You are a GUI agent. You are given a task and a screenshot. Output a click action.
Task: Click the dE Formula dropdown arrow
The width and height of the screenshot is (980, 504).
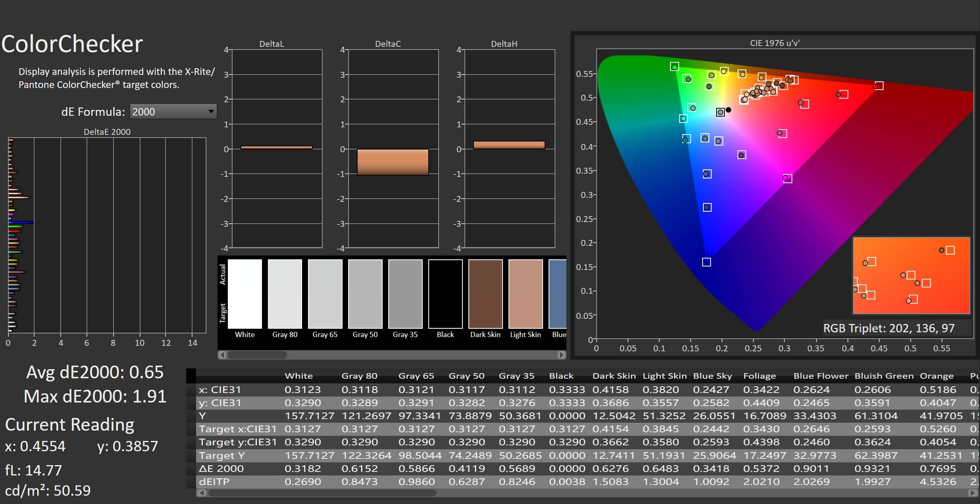point(211,112)
